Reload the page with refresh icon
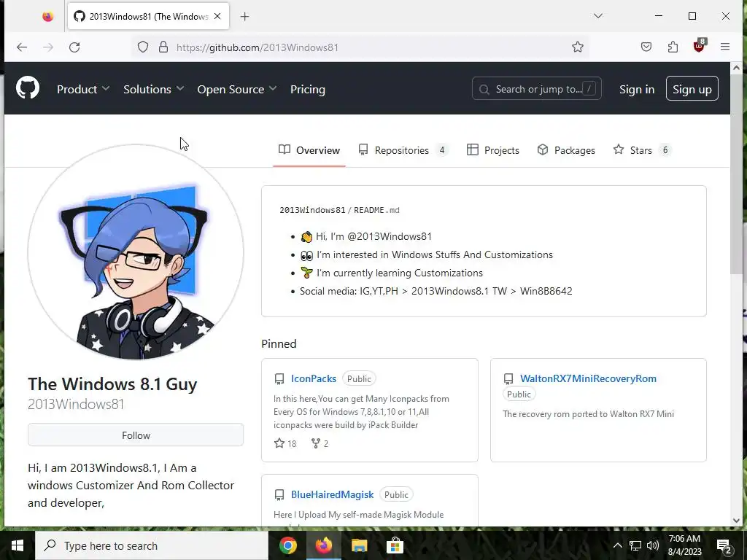This screenshot has width=747, height=560. click(x=74, y=47)
